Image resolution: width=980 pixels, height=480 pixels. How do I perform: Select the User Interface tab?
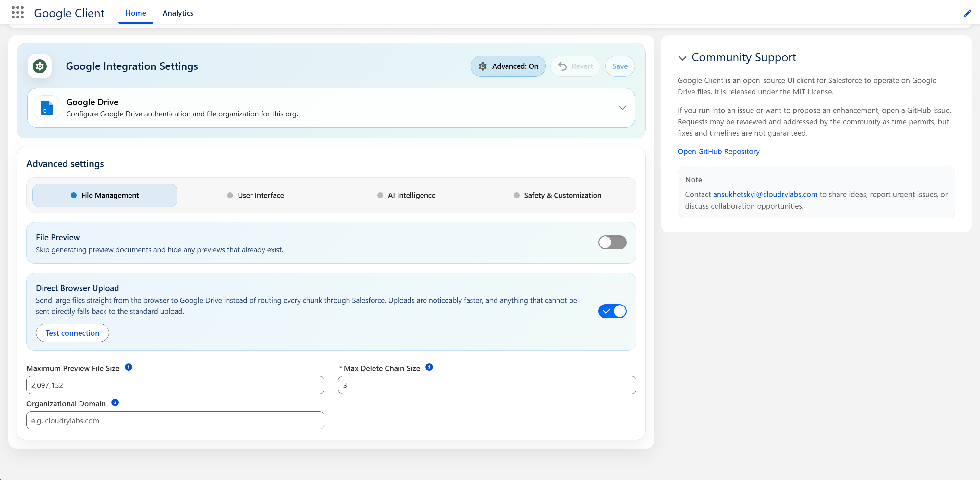(255, 195)
